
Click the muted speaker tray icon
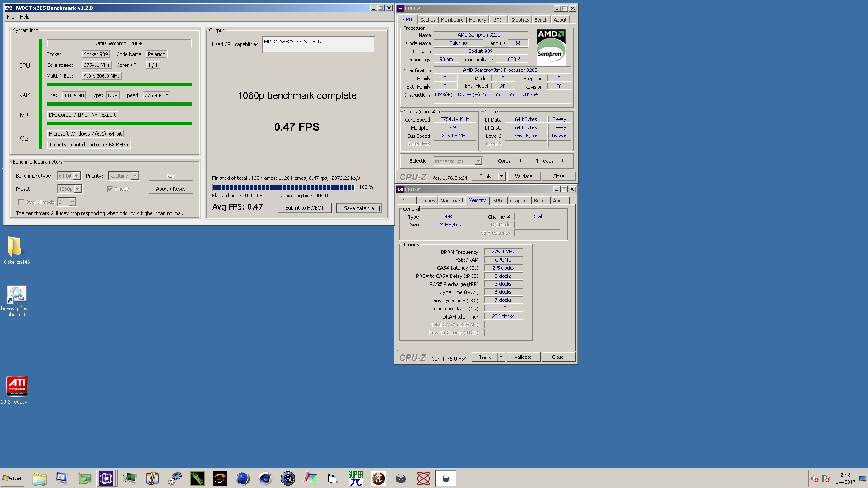click(815, 479)
